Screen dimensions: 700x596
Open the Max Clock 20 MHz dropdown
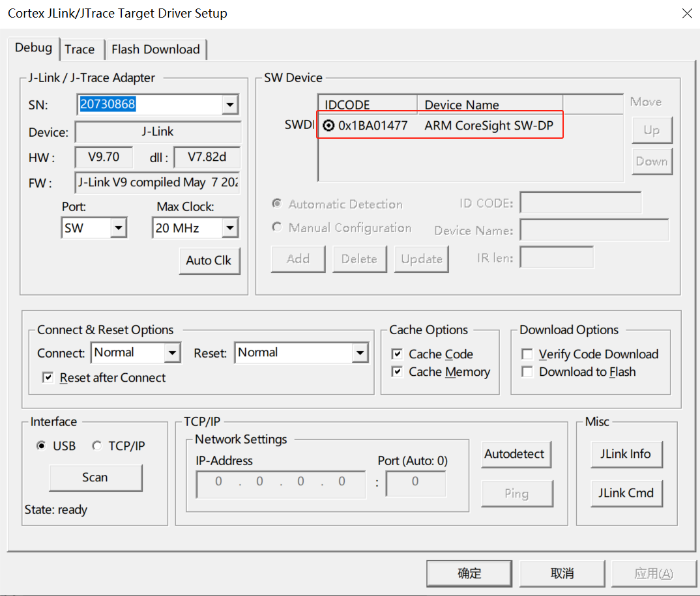[230, 228]
